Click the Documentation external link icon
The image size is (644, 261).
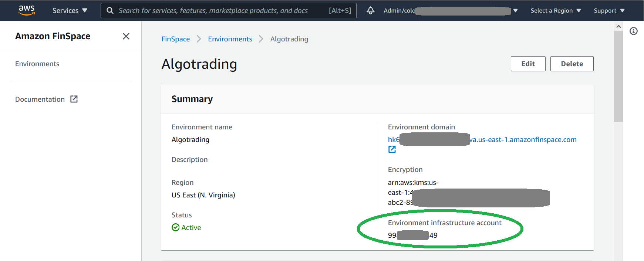(x=74, y=99)
